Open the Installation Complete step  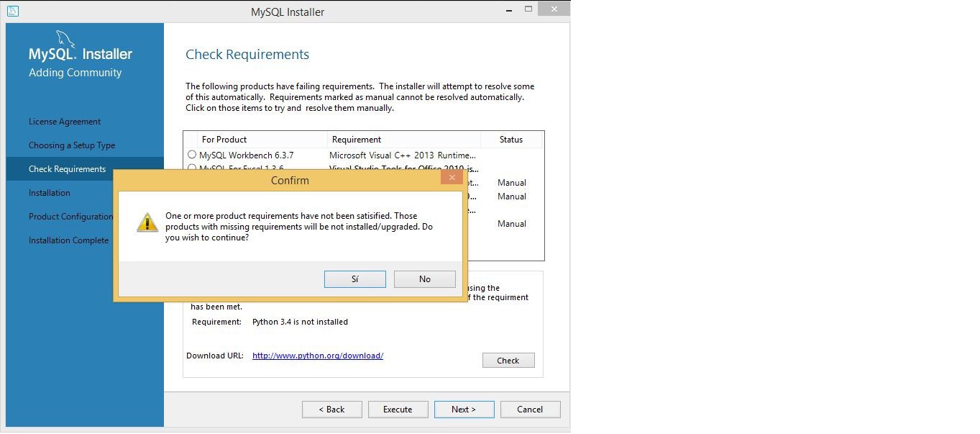tap(68, 240)
